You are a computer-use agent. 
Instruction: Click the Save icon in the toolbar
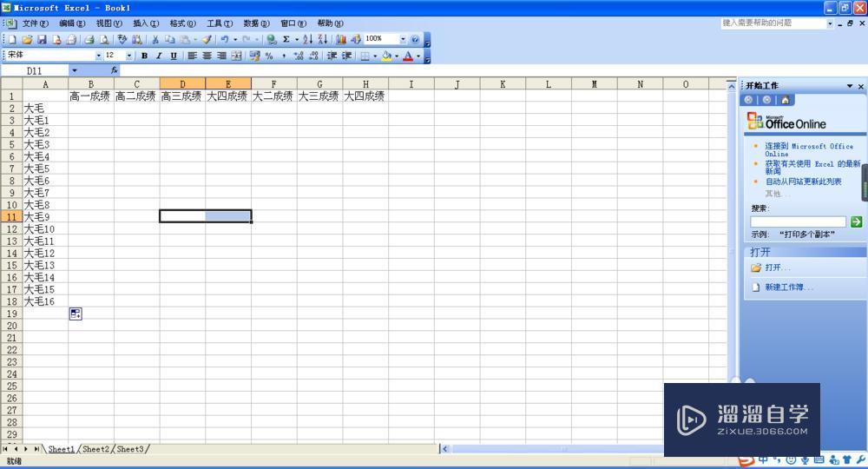click(42, 40)
